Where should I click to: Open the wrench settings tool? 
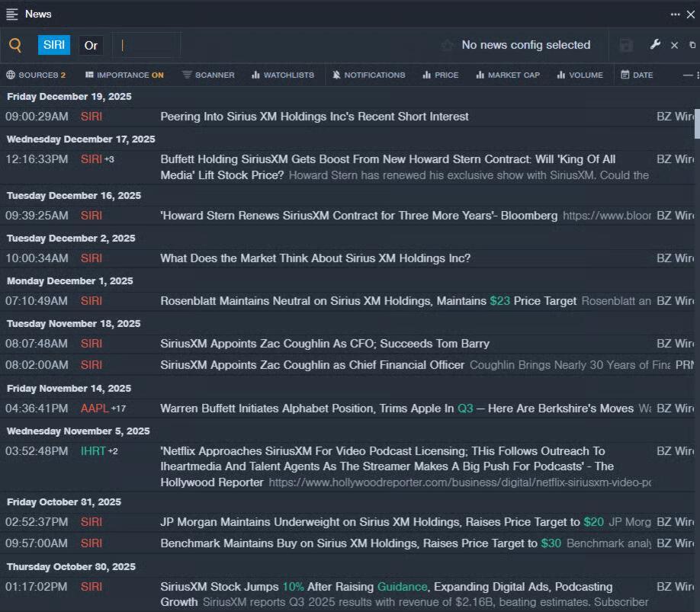[655, 45]
